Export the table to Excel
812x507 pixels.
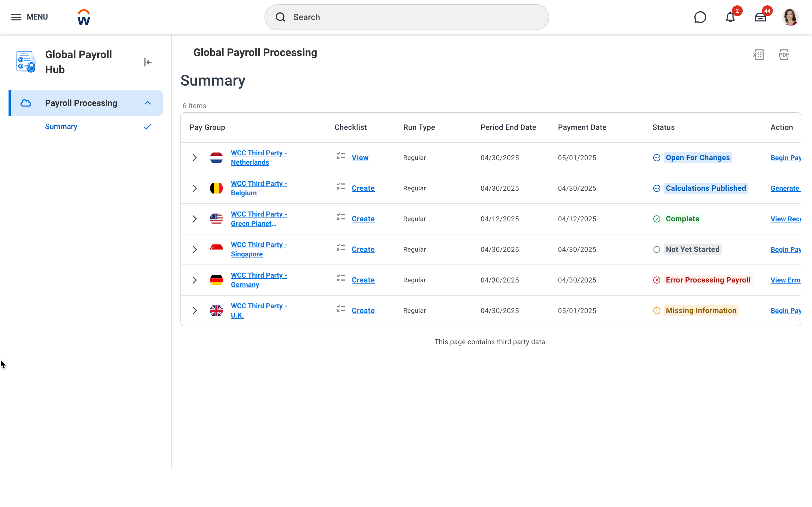pyautogui.click(x=759, y=54)
